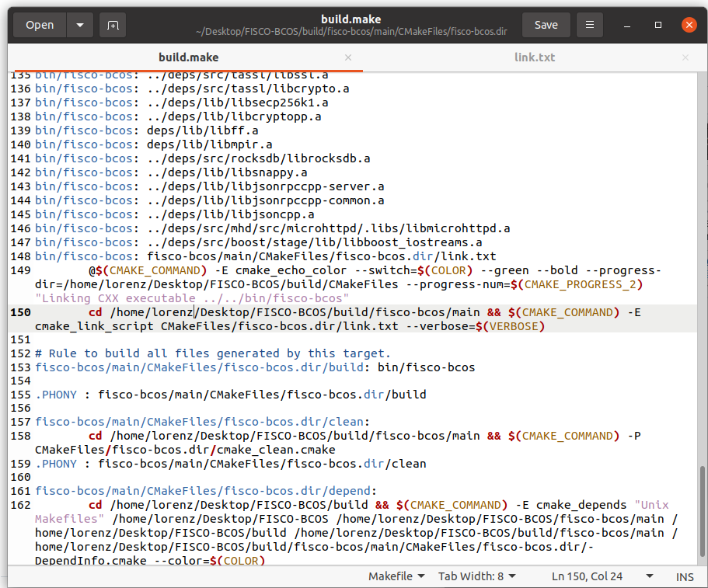Screen dimensions: 708x588
Task: Click $(VERBOSE) variable on line 150
Action: [511, 326]
